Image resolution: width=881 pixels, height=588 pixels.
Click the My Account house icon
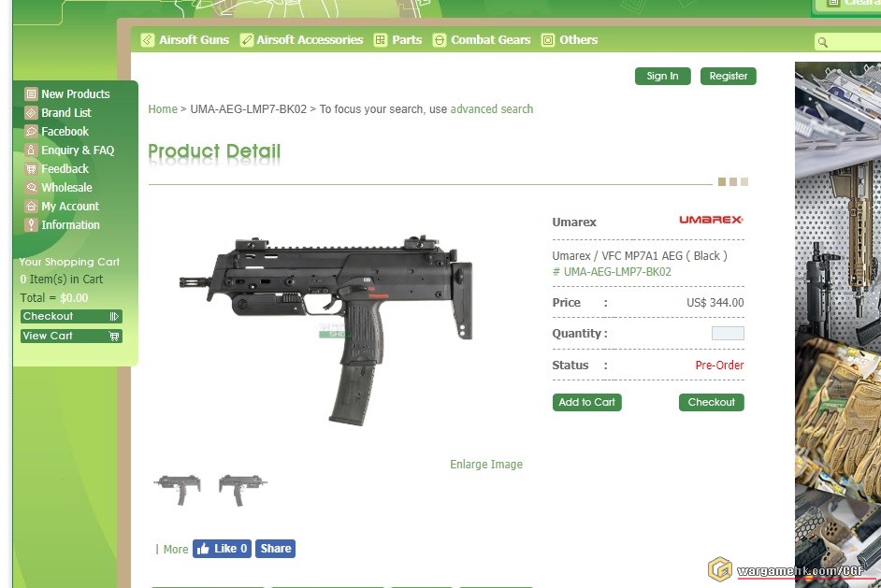(32, 206)
